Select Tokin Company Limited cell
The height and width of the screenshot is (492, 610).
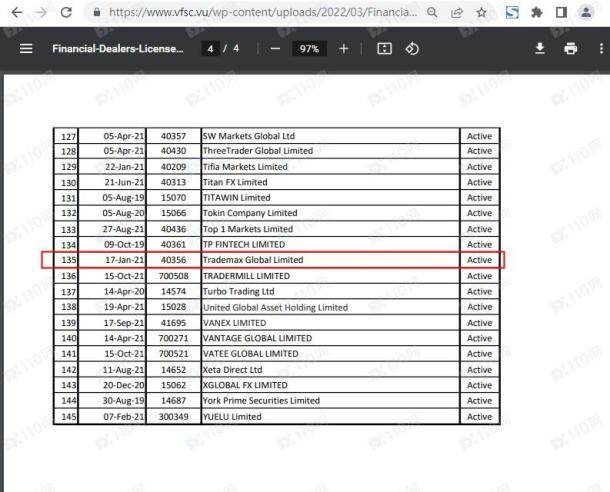coord(330,213)
